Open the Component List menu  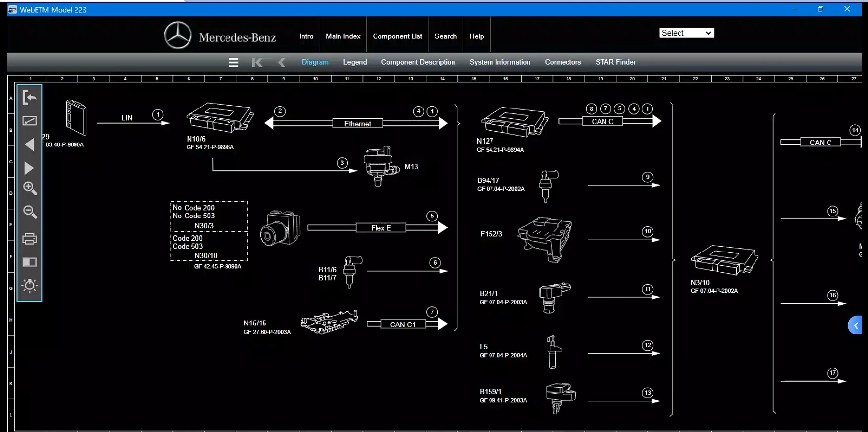coord(397,36)
